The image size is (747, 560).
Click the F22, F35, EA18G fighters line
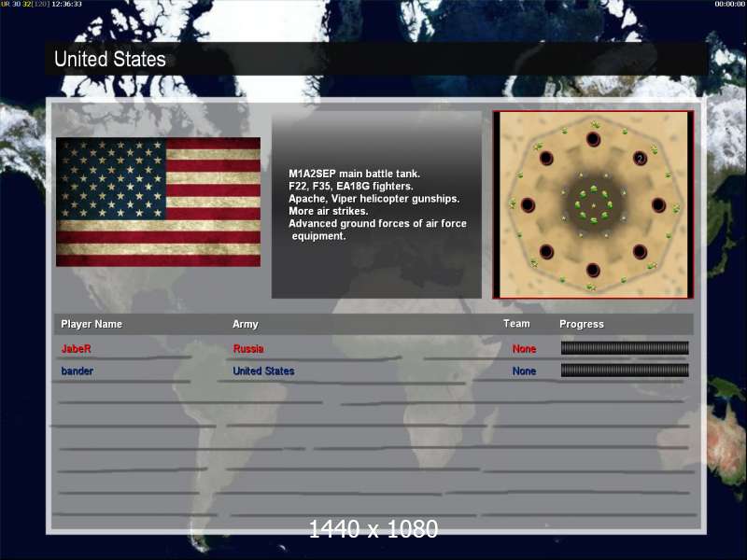(351, 186)
